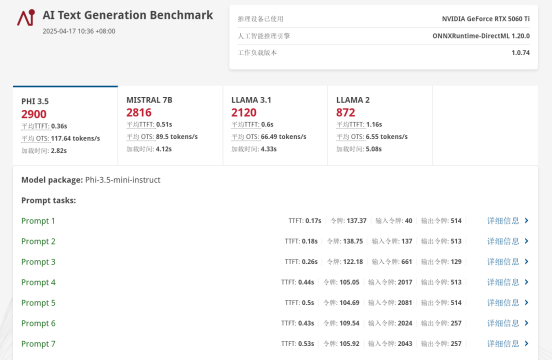Viewport: 553px width, 361px height.
Task: Expand Prompt 2 chevron arrow
Action: 527,241
